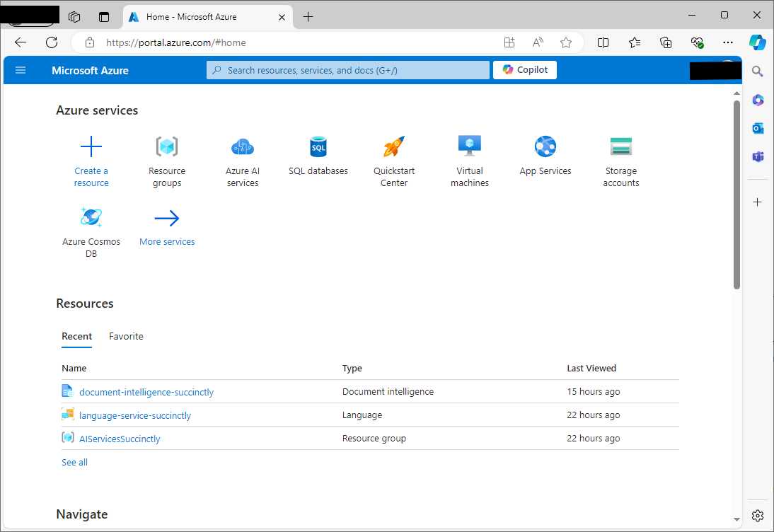This screenshot has width=774, height=532.
Task: Open a new browser tab
Action: point(308,17)
